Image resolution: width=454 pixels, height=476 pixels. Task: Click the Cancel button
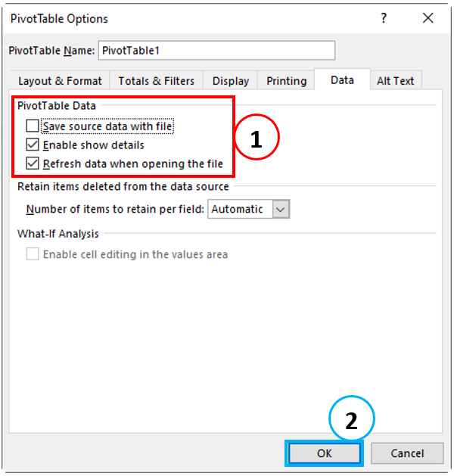(407, 453)
